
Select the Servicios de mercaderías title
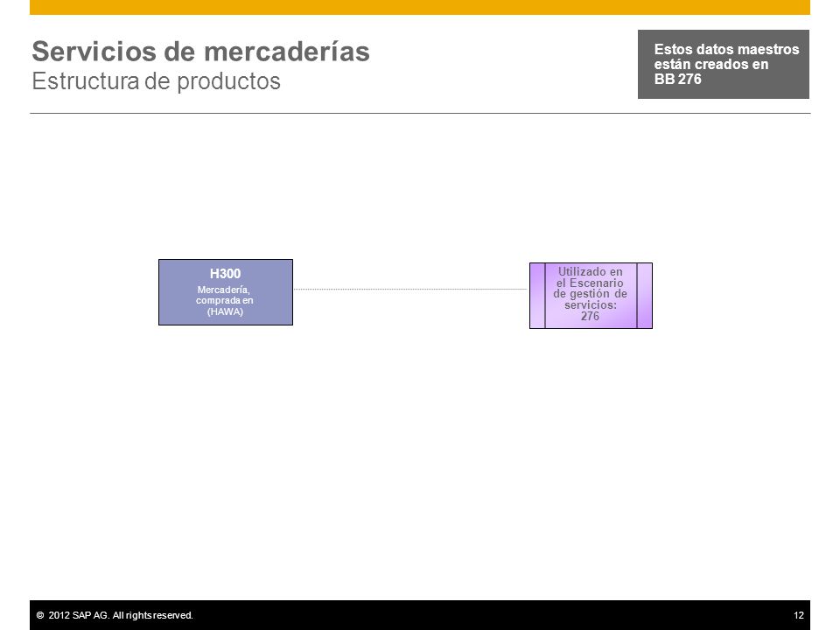(x=201, y=52)
